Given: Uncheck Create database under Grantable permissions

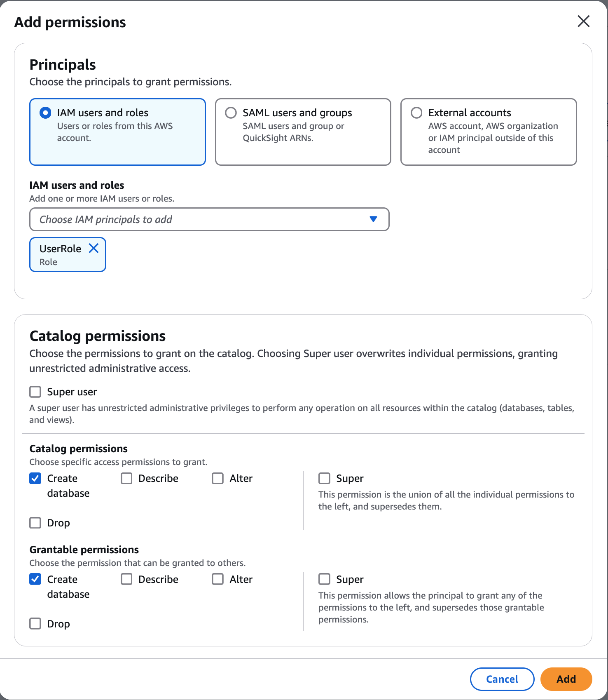Looking at the screenshot, I should [35, 579].
